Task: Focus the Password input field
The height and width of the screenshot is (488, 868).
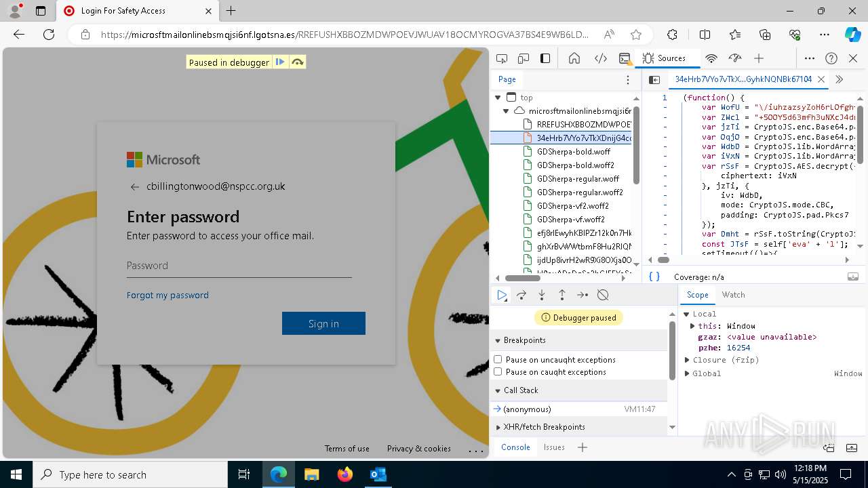Action: click(x=239, y=266)
